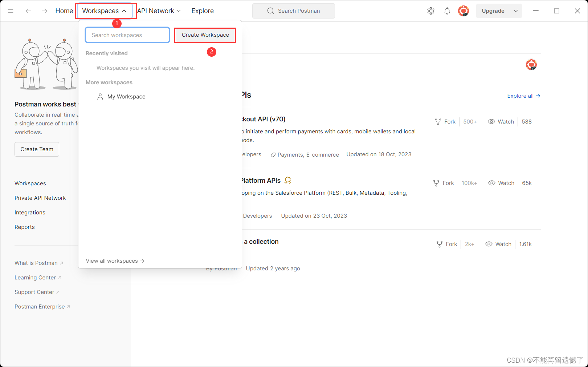The height and width of the screenshot is (367, 588).
Task: Click the Payments, E-commerce tag
Action: (x=308, y=155)
